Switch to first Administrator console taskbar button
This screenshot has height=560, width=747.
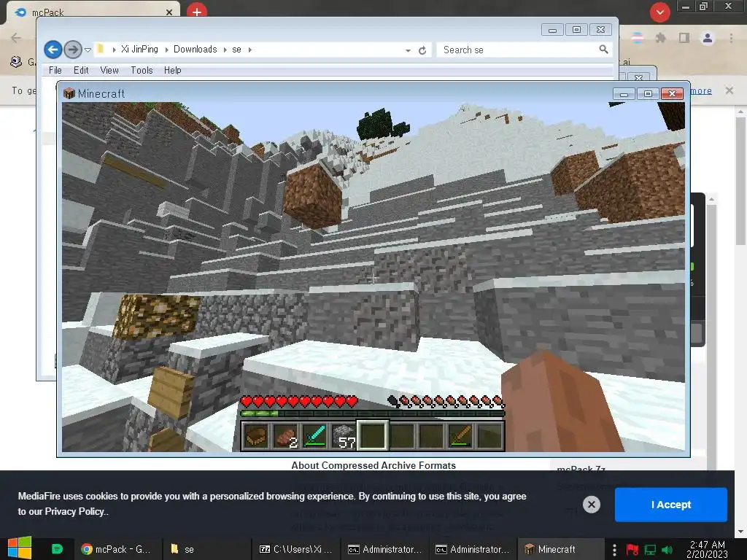coord(384,549)
